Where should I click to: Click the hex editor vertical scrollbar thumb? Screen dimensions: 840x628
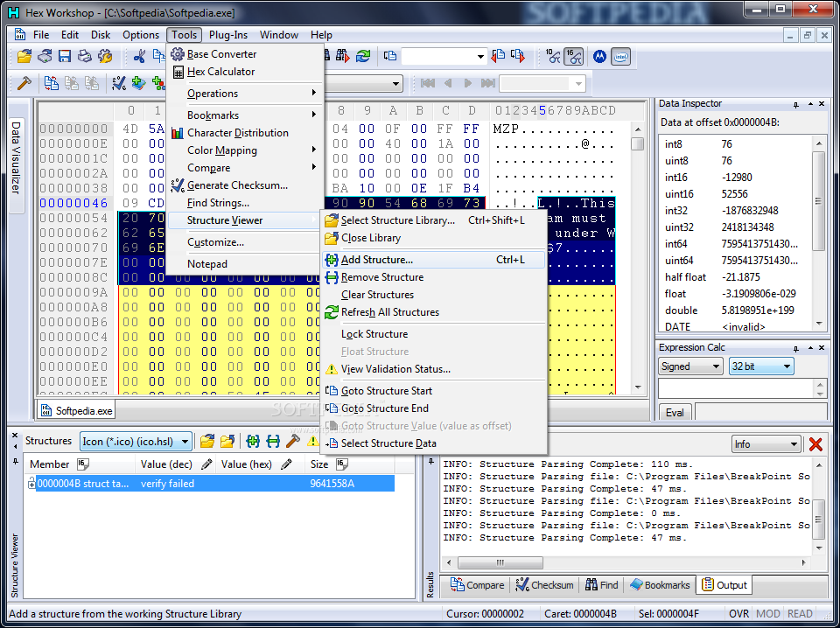pyautogui.click(x=638, y=144)
